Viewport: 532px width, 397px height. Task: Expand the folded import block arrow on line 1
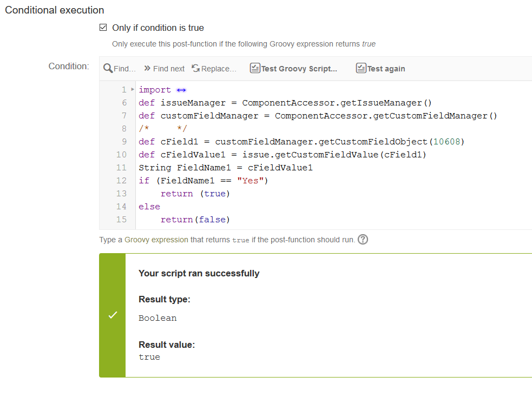(133, 89)
